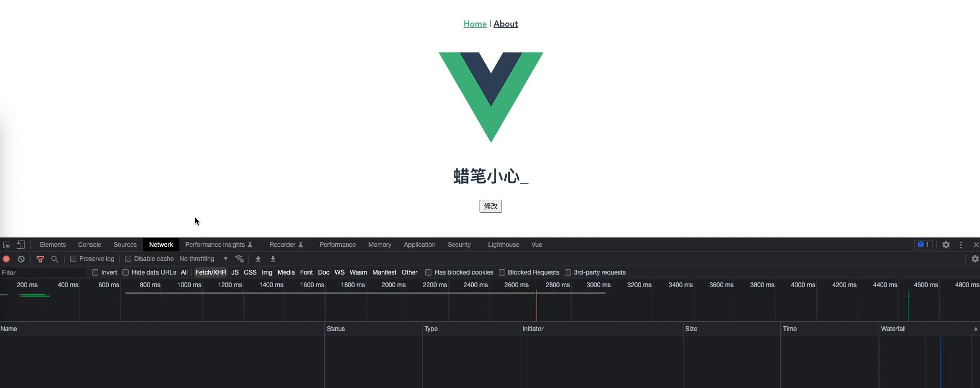Sort by the Initiator column header
The image size is (980, 388).
[601, 329]
